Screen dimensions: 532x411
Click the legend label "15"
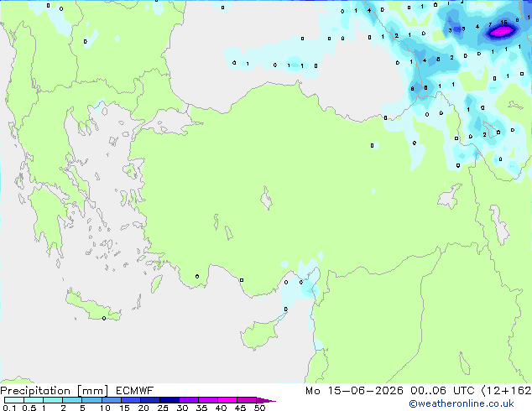(x=124, y=408)
